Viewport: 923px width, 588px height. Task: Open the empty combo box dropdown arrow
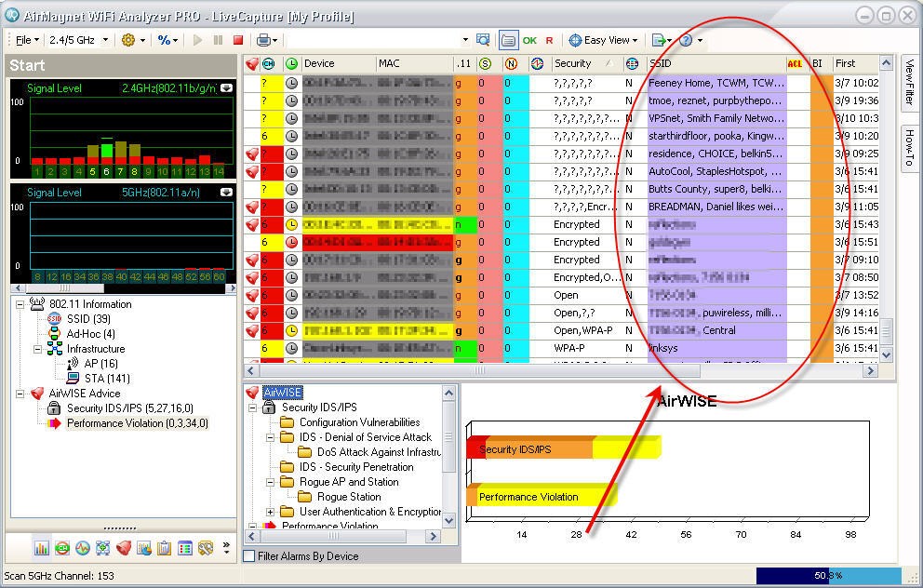tap(465, 40)
